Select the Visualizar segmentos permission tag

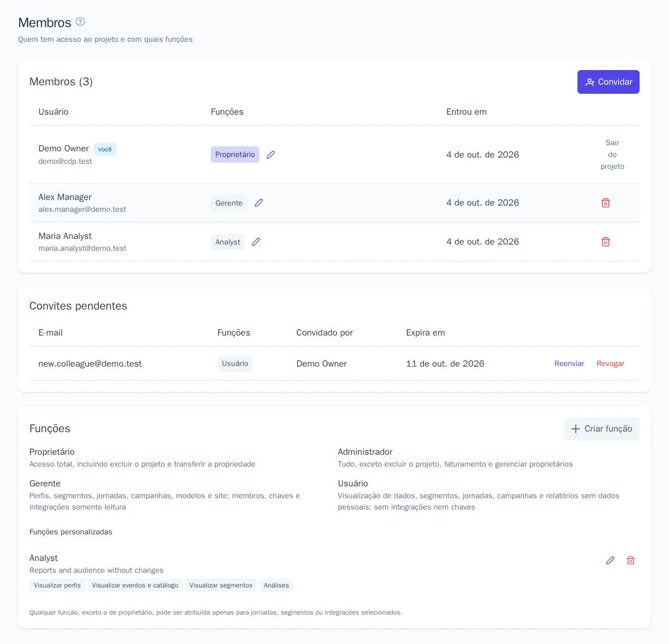(221, 585)
